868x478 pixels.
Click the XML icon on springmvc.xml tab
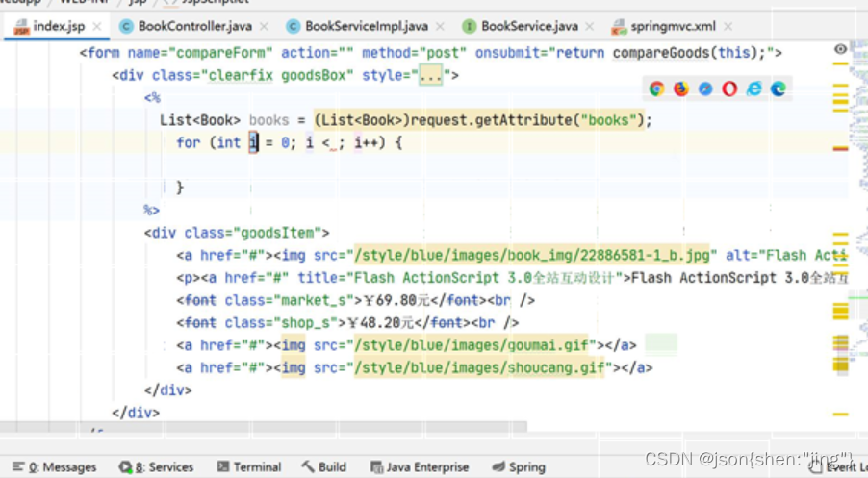619,27
